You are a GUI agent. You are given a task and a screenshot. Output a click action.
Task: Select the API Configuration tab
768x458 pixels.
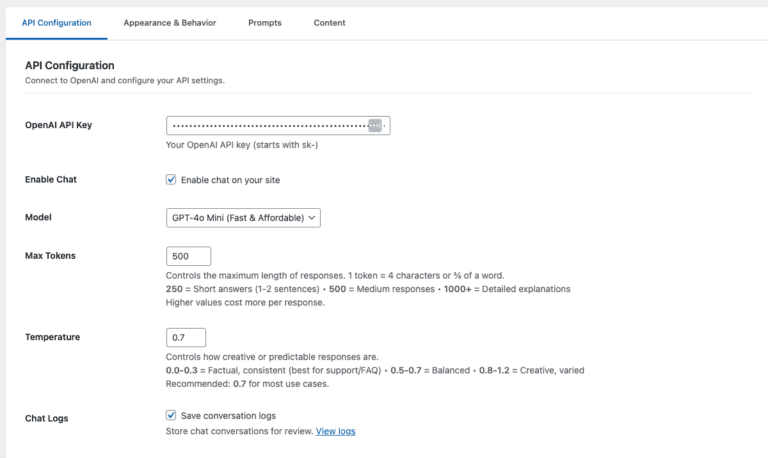coord(56,22)
